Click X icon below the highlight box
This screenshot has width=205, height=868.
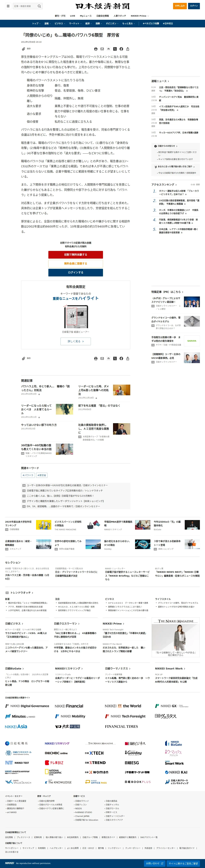(x=115, y=358)
